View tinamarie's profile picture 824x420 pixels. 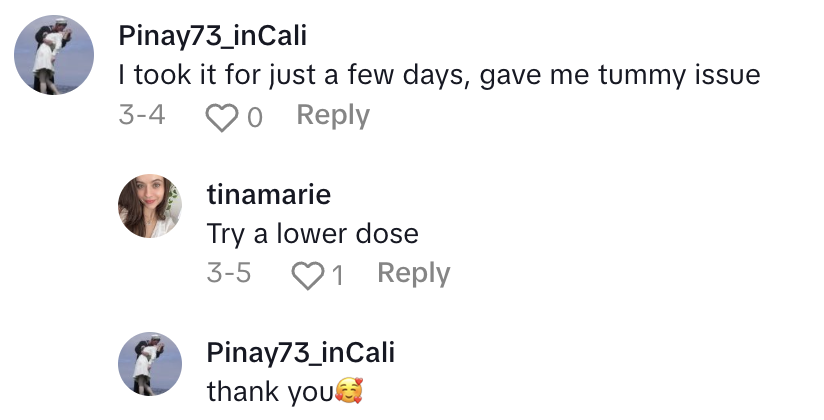[x=150, y=206]
